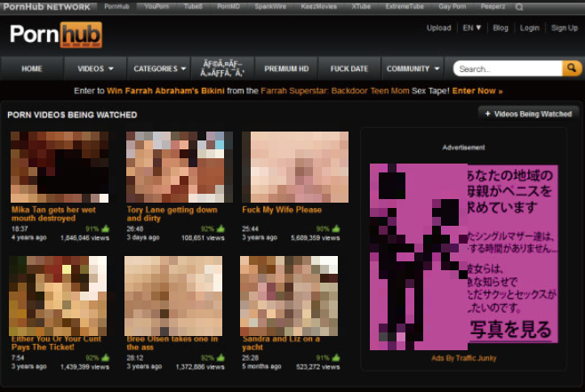The width and height of the screenshot is (585, 392).
Task: Open the PREMIUM HD menu item
Action: click(286, 68)
